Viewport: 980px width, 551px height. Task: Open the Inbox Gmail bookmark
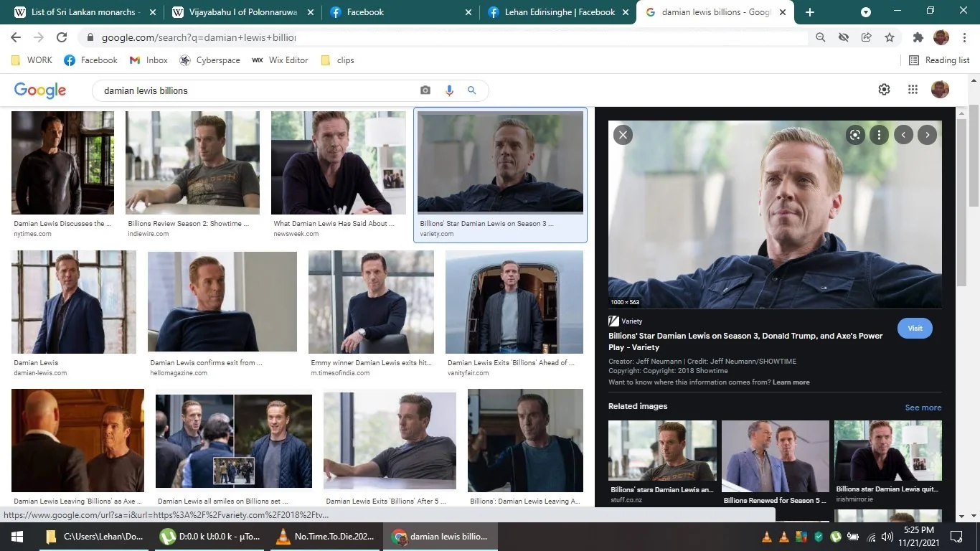tap(149, 60)
